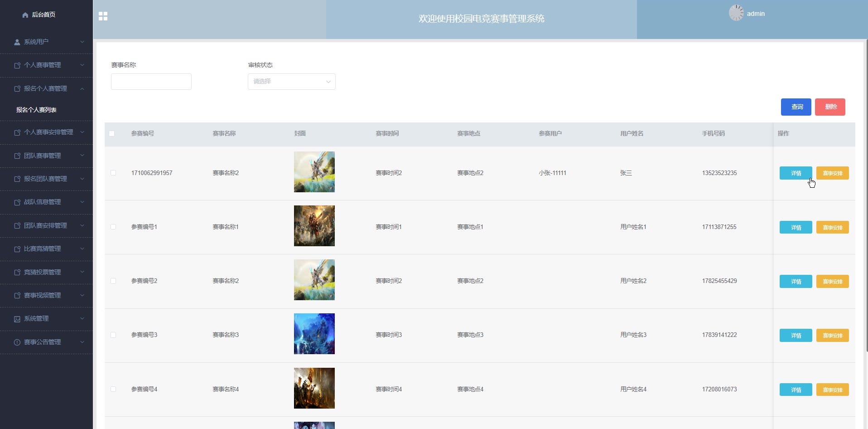Tick the checkbox for row 参赛编号1
This screenshot has height=429, width=868.
pos(113,227)
